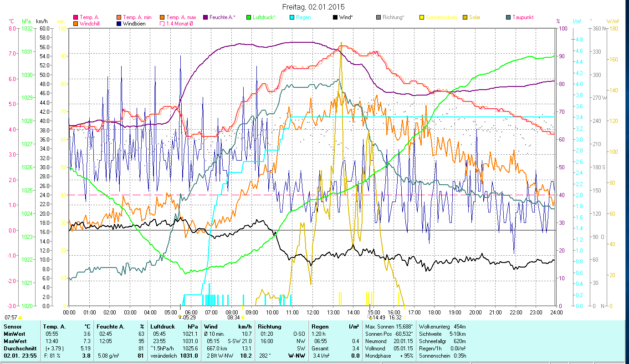The height and width of the screenshot is (364, 629).
Task: Click the 02.01. 23:55 timestamp
Action: tap(20, 356)
